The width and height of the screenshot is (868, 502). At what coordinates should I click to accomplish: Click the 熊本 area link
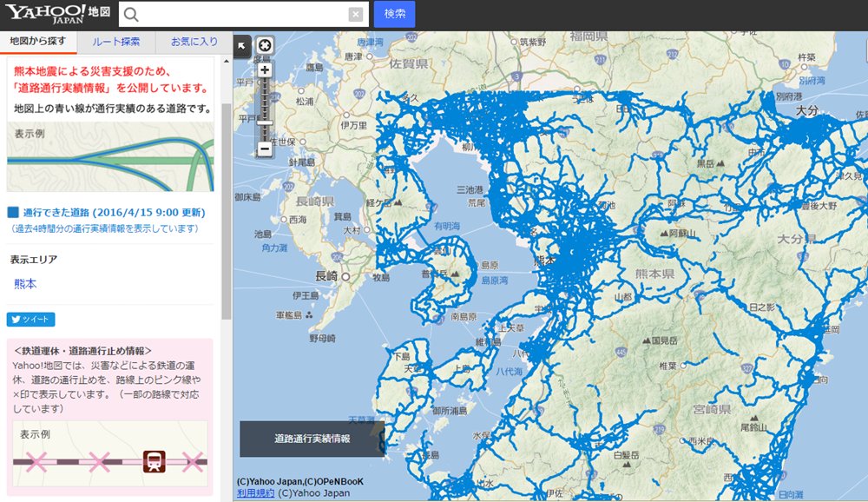pyautogui.click(x=25, y=284)
